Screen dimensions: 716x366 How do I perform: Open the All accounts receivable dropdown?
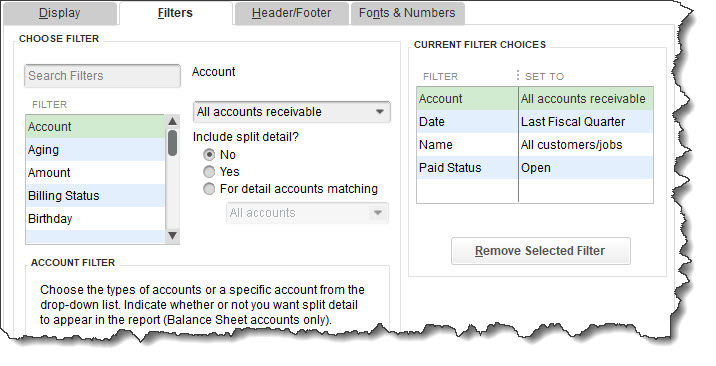coord(292,112)
